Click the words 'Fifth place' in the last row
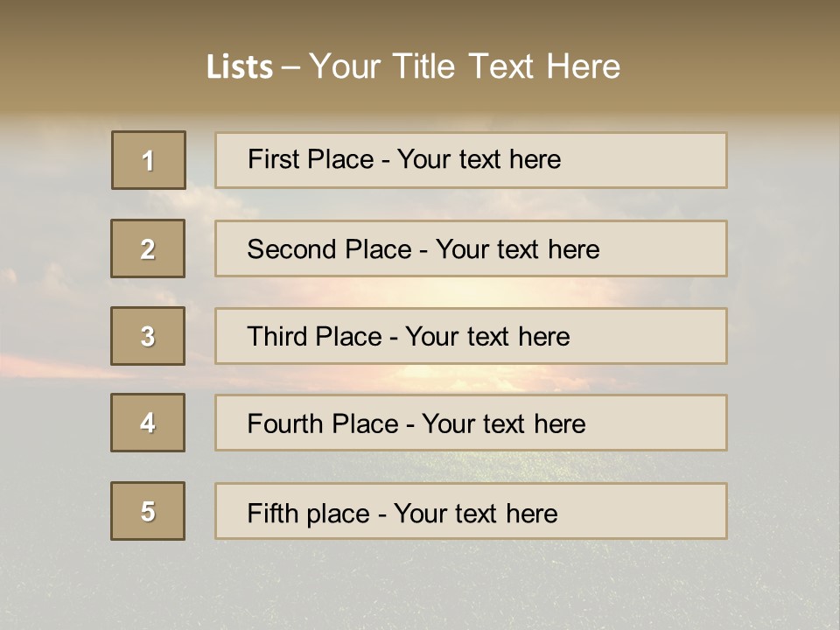 (x=308, y=513)
